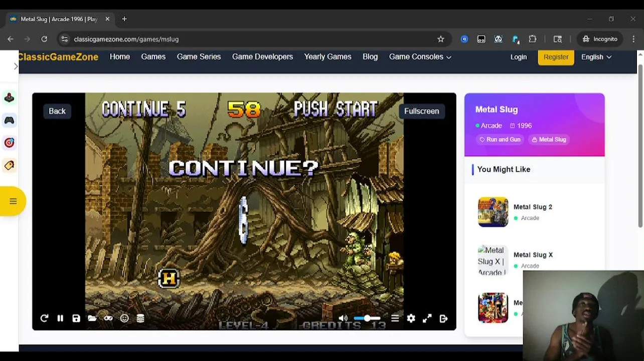644x361 pixels.
Task: Open cache manager database icon
Action: coord(140,318)
